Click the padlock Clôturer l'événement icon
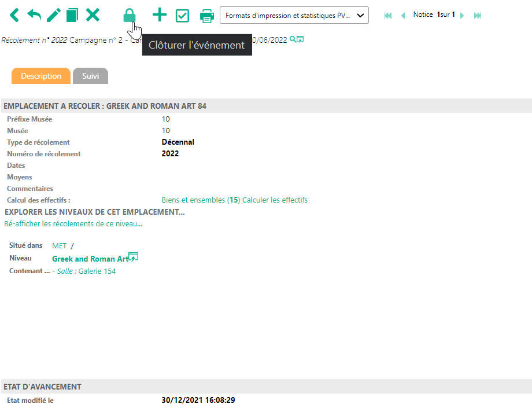The image size is (532, 415). (130, 15)
